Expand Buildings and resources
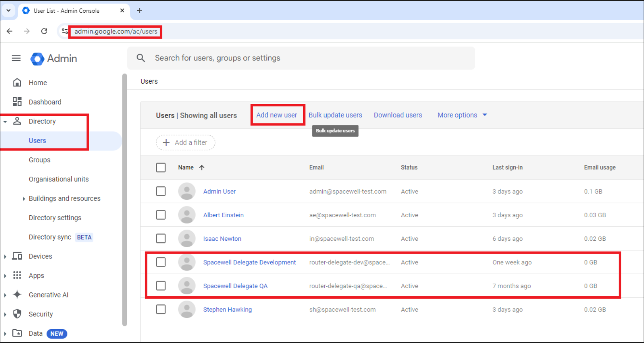644x343 pixels. [24, 199]
